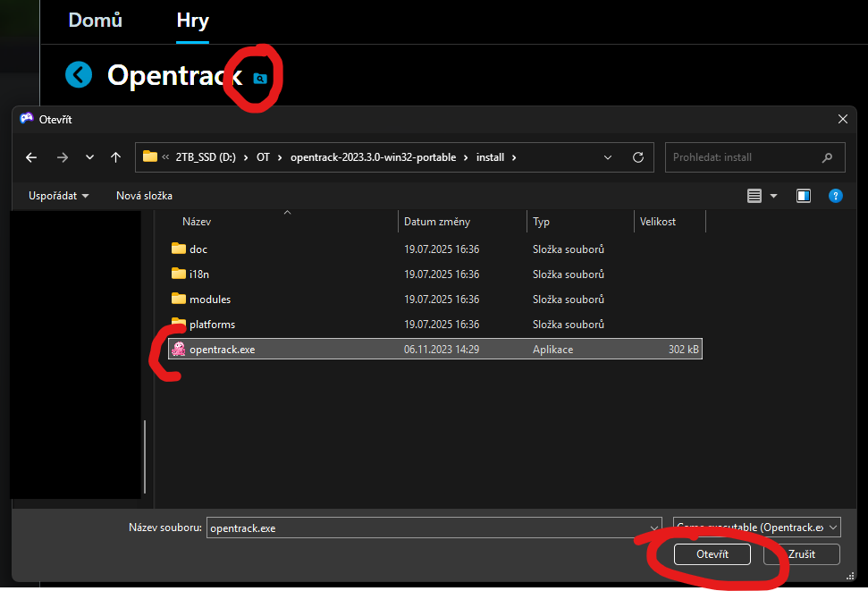The width and height of the screenshot is (868, 591).
Task: Open the blue help button
Action: 835,196
